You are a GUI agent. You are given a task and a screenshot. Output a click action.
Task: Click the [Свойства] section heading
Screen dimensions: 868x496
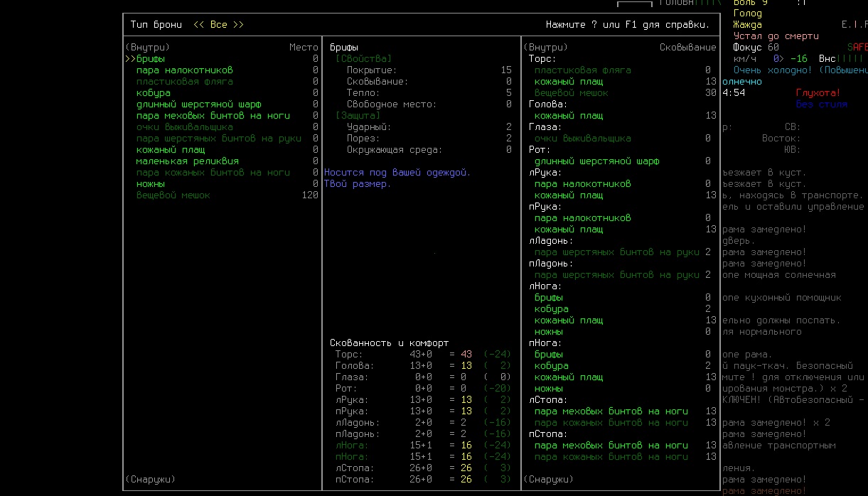tap(364, 58)
